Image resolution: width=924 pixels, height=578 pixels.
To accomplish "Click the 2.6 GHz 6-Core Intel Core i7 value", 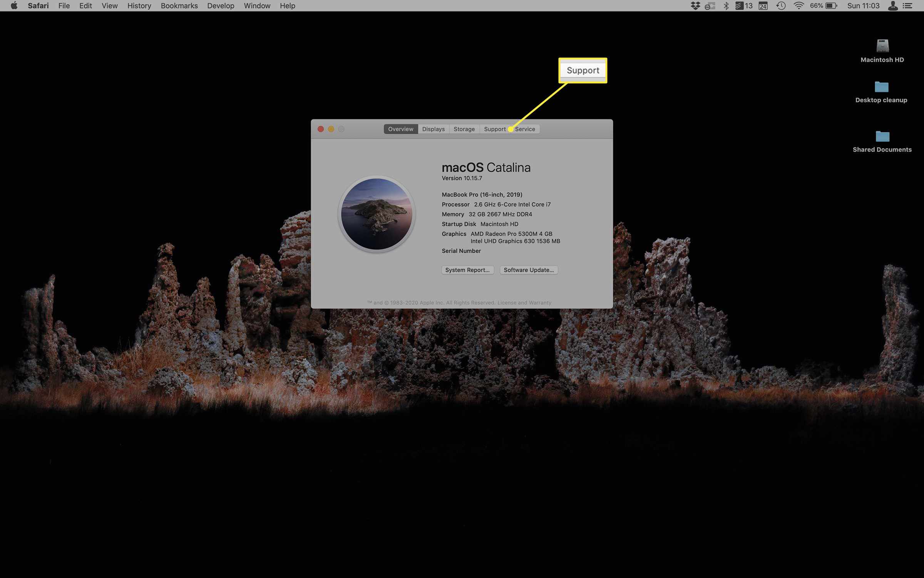I will pyautogui.click(x=512, y=205).
